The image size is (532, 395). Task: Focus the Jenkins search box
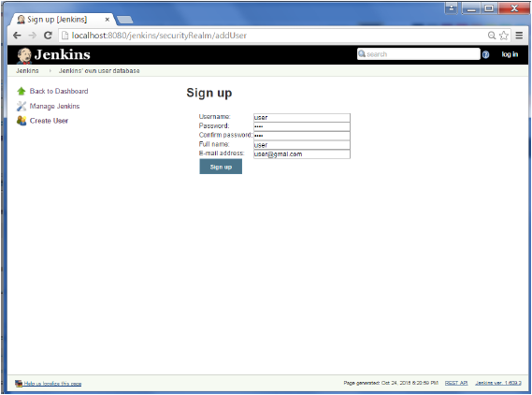pyautogui.click(x=418, y=54)
